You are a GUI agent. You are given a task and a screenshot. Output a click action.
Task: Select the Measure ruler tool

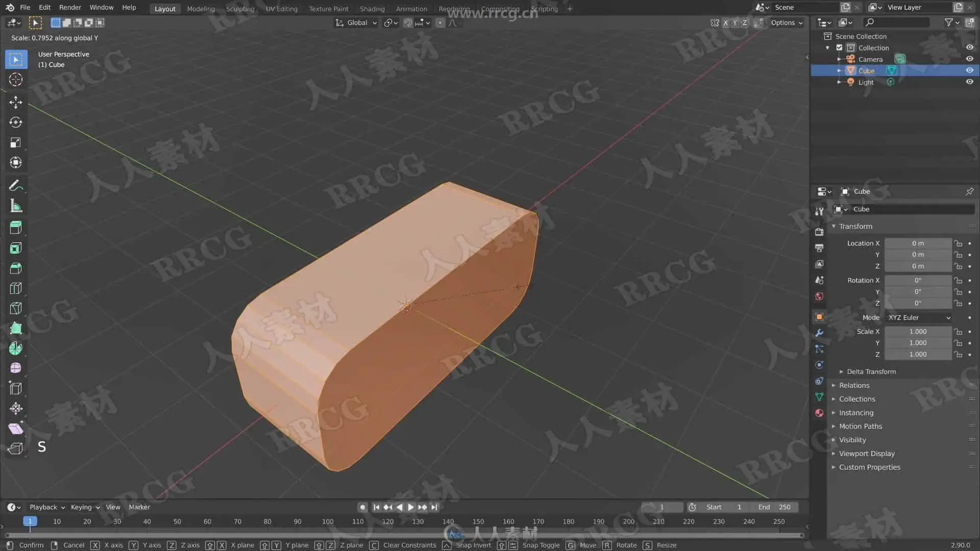[15, 206]
